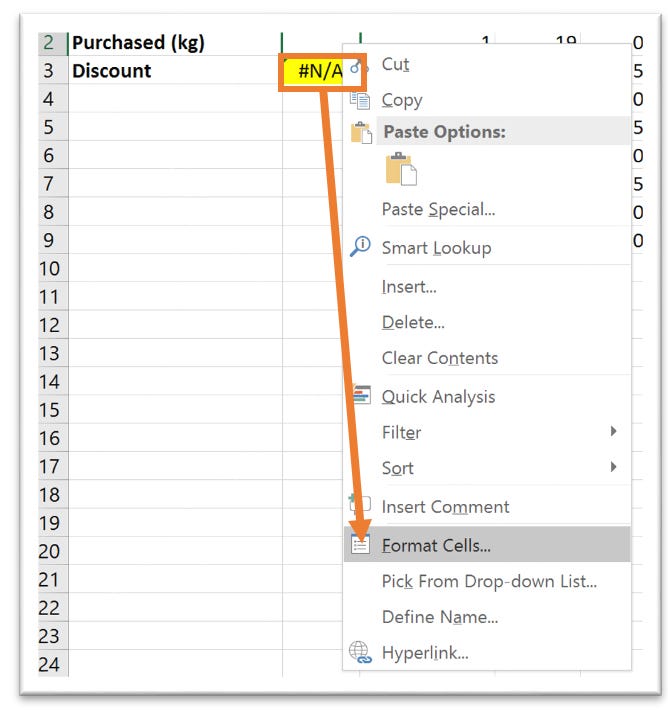Image resolution: width=668 pixels, height=710 pixels.
Task: Expand the Sort submenu arrow
Action: (613, 467)
